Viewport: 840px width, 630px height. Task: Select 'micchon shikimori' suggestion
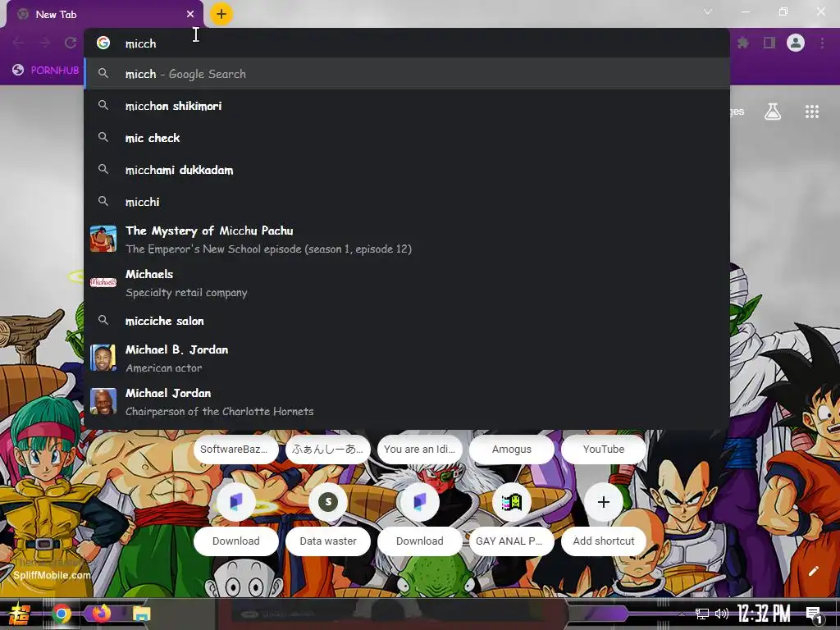(407, 106)
